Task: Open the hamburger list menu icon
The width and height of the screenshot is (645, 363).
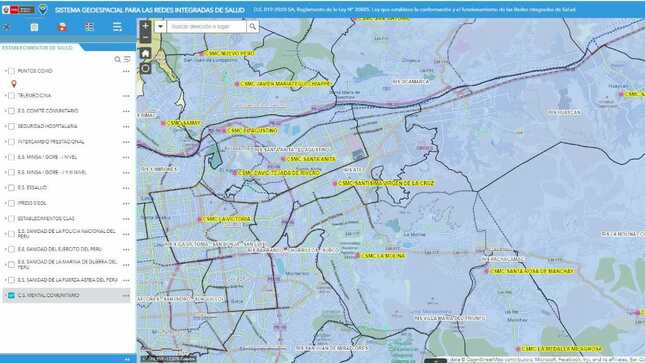Action: pyautogui.click(x=117, y=27)
